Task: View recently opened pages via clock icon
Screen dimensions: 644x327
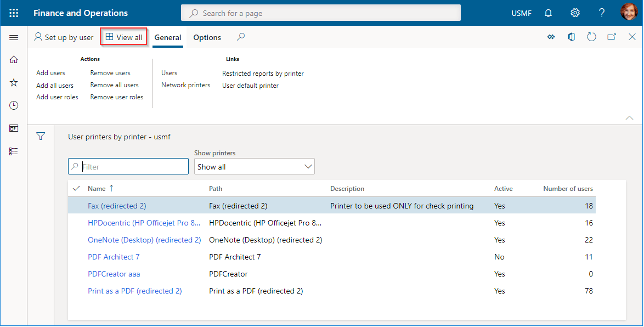Action: [14, 105]
